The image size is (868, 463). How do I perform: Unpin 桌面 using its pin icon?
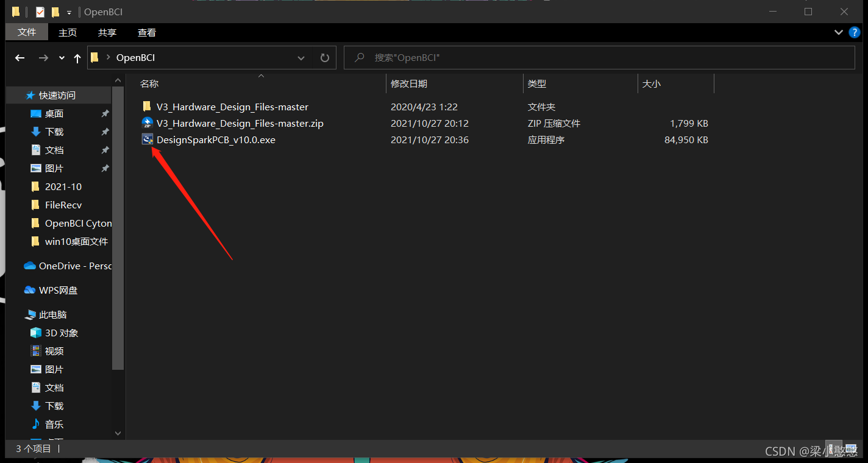tap(105, 113)
